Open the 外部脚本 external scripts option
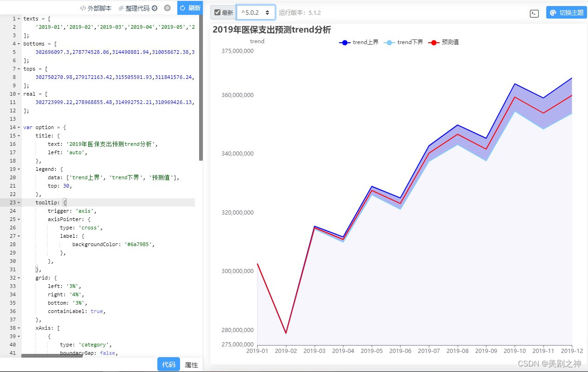 [x=96, y=8]
